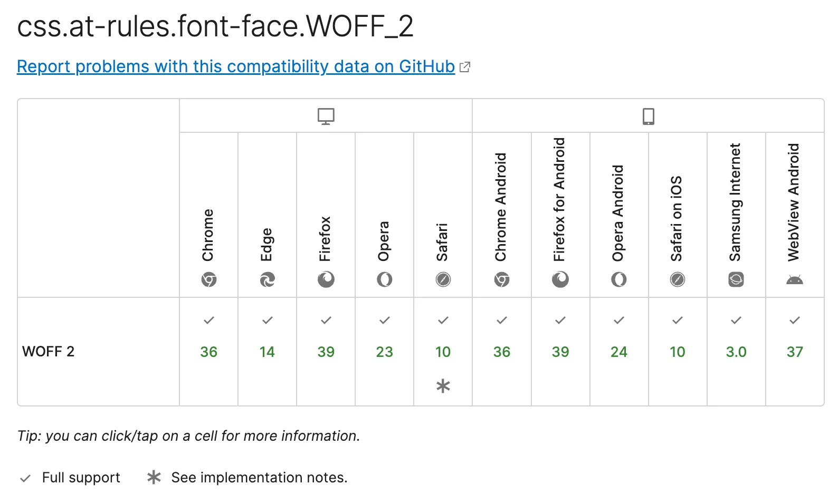Click the Edge browser icon
Image resolution: width=838 pixels, height=504 pixels.
267,280
